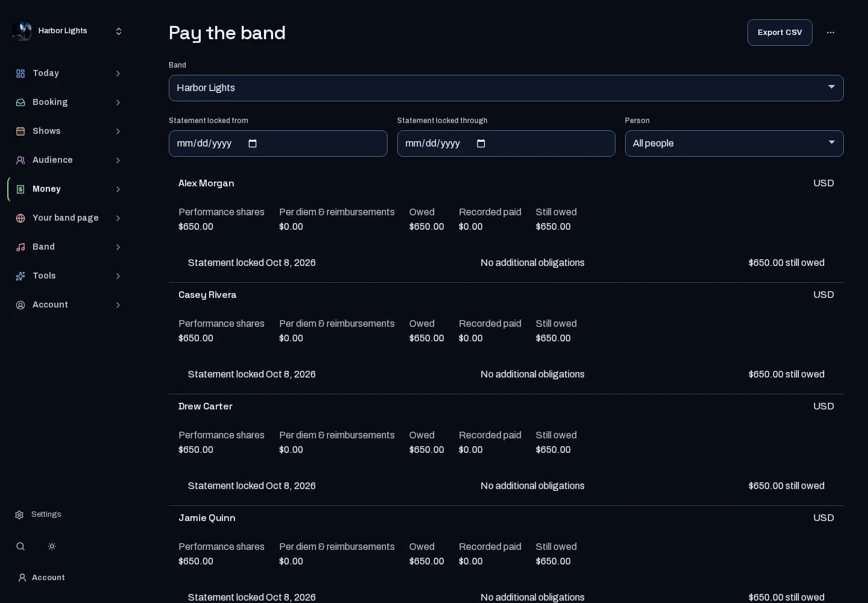Open the Your band page menu item
Image resolution: width=868 pixels, height=603 pixels.
point(68,218)
